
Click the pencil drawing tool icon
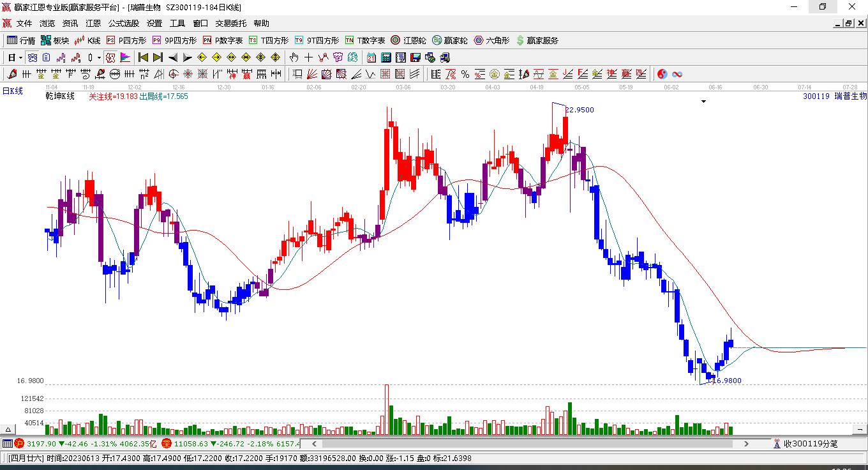(11, 74)
